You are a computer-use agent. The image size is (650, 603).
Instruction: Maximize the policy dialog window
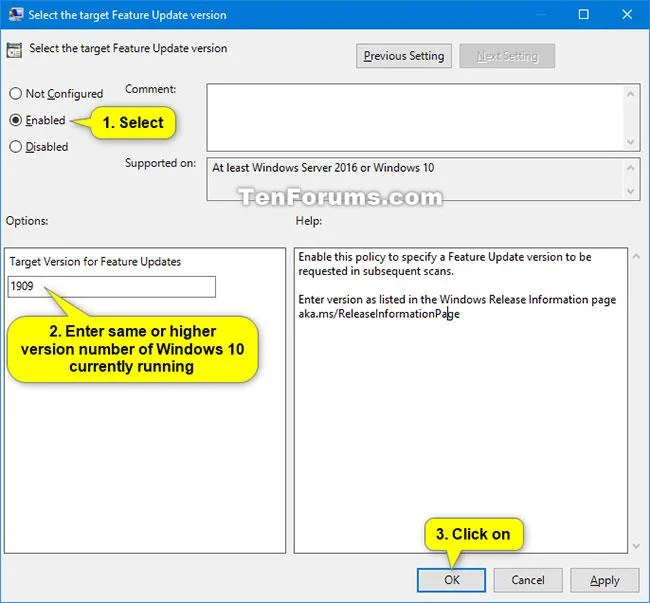[x=583, y=15]
